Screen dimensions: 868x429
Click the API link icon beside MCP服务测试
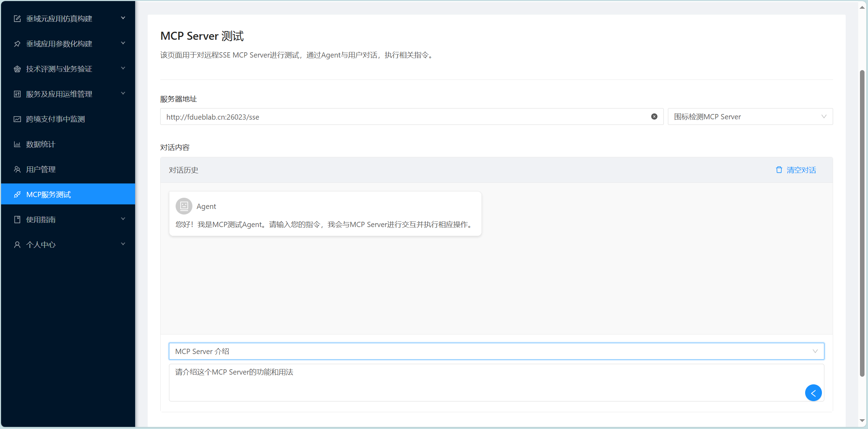[x=17, y=194]
